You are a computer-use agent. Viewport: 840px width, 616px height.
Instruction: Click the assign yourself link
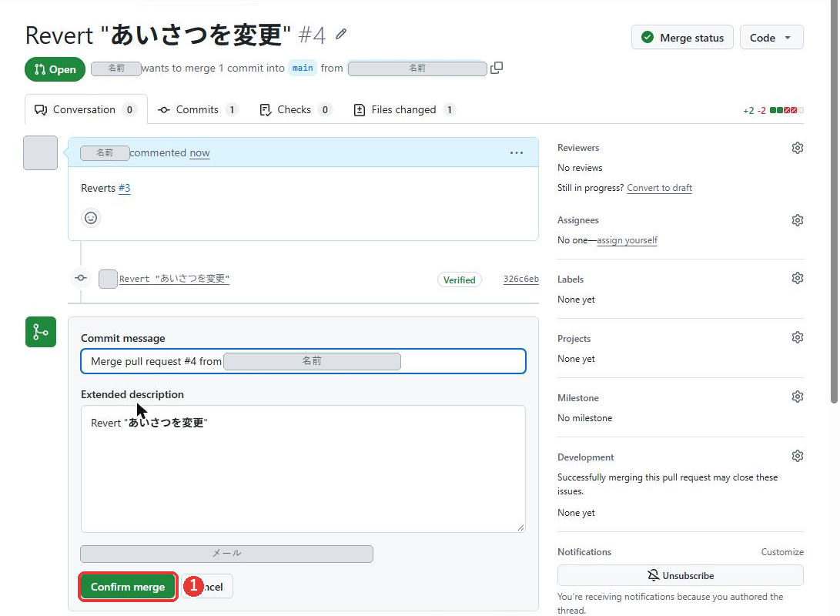[627, 240]
